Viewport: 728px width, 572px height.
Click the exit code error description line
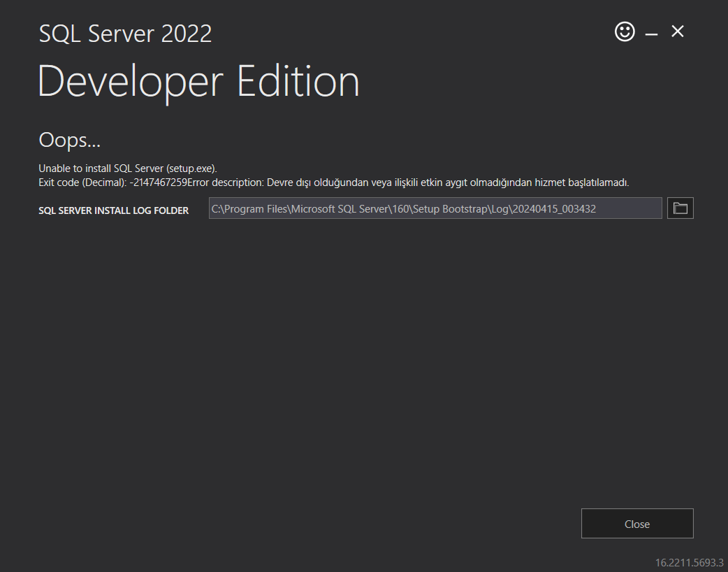click(333, 183)
